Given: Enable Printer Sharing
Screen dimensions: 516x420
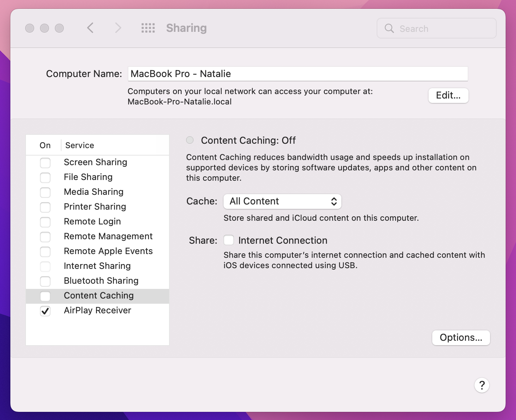Looking at the screenshot, I should tap(45, 207).
